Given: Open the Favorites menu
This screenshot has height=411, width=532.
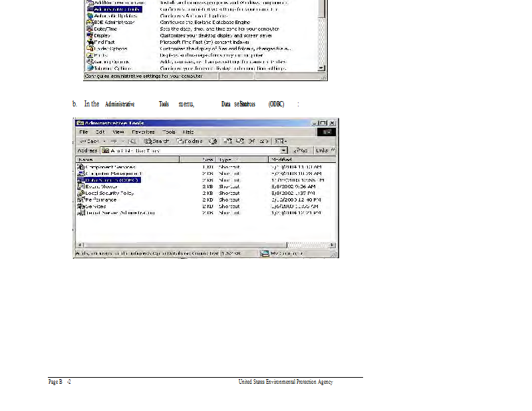Looking at the screenshot, I should (143, 132).
